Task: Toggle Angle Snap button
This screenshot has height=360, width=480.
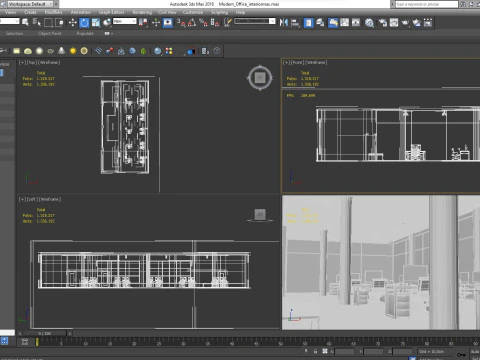Action: click(x=192, y=22)
